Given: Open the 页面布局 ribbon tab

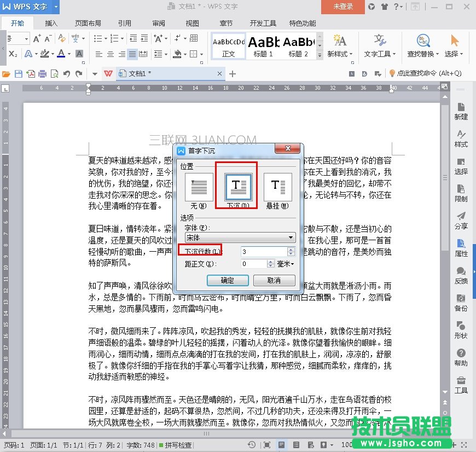Looking at the screenshot, I should click(88, 24).
